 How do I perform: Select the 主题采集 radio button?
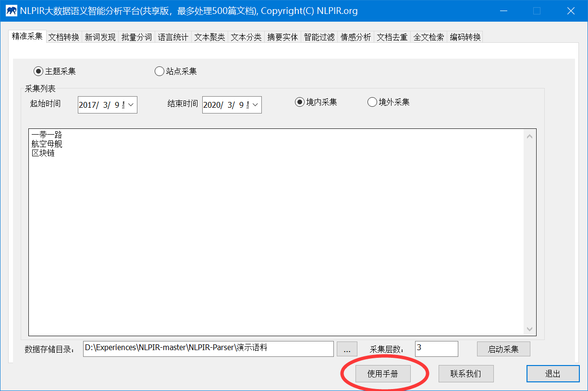click(x=38, y=71)
